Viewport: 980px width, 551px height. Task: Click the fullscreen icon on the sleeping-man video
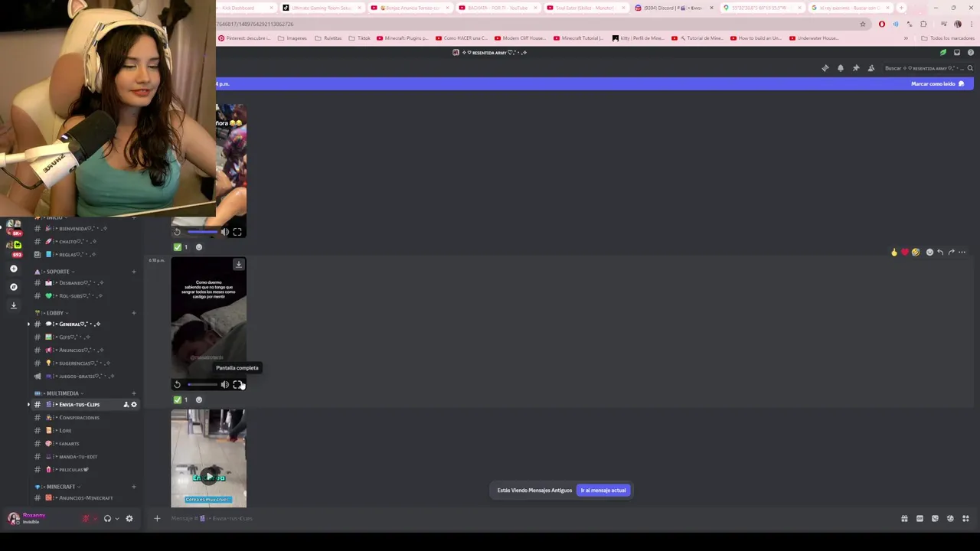point(237,385)
